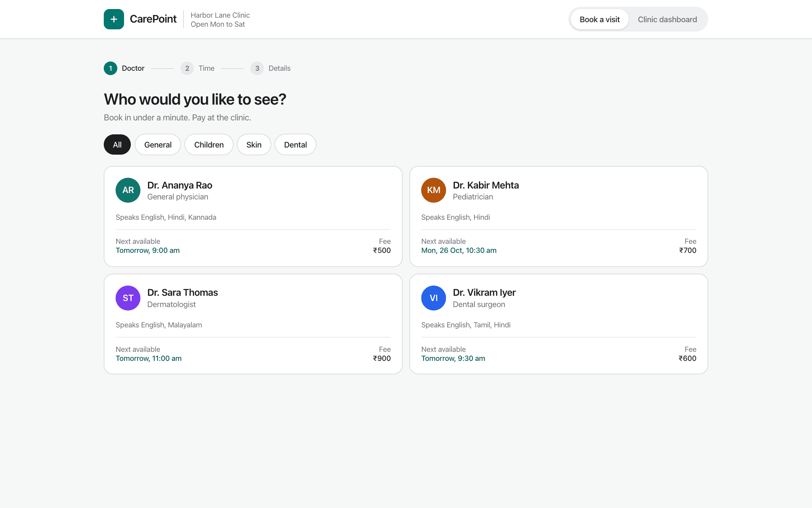
Task: Click step 1 Doctor circle
Action: 111,68
